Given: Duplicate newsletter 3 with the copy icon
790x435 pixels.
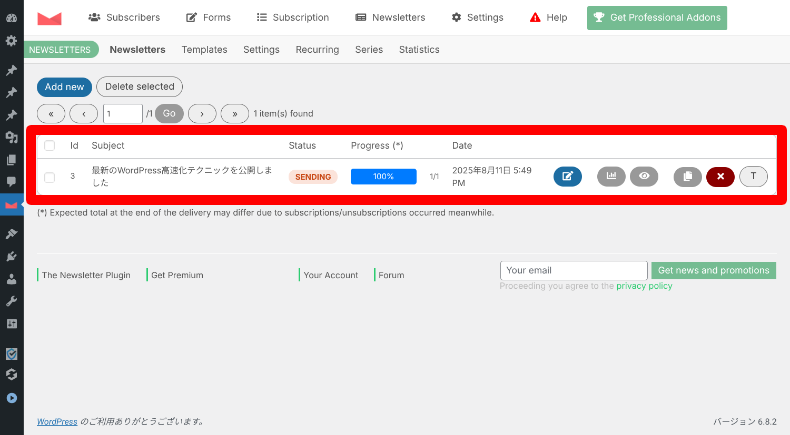Looking at the screenshot, I should coord(688,176).
